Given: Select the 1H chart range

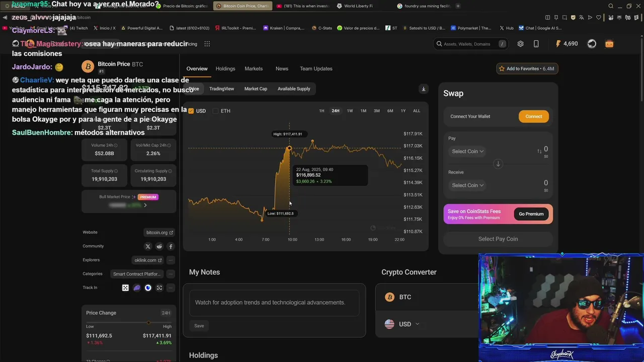Looking at the screenshot, I should pos(321,111).
